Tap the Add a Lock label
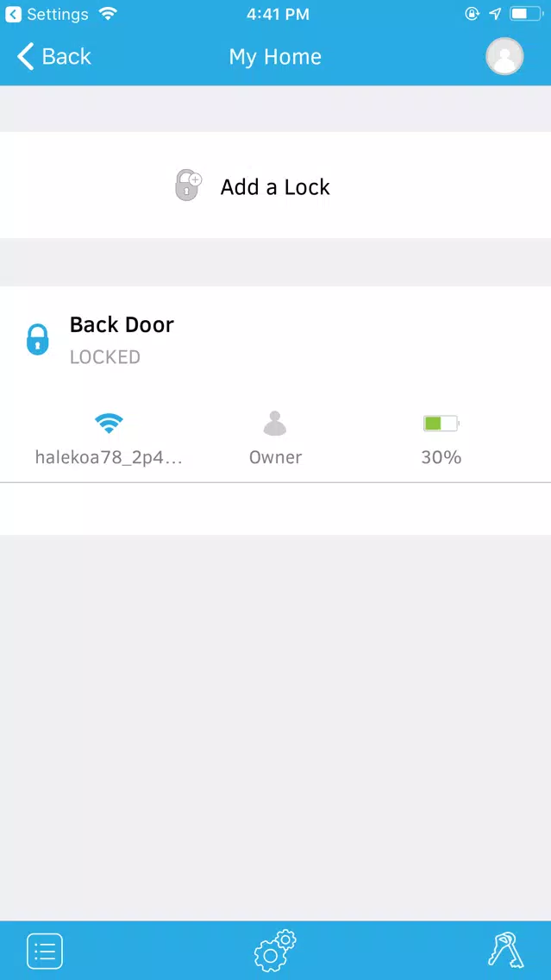Image resolution: width=551 pixels, height=980 pixels. pyautogui.click(x=276, y=187)
